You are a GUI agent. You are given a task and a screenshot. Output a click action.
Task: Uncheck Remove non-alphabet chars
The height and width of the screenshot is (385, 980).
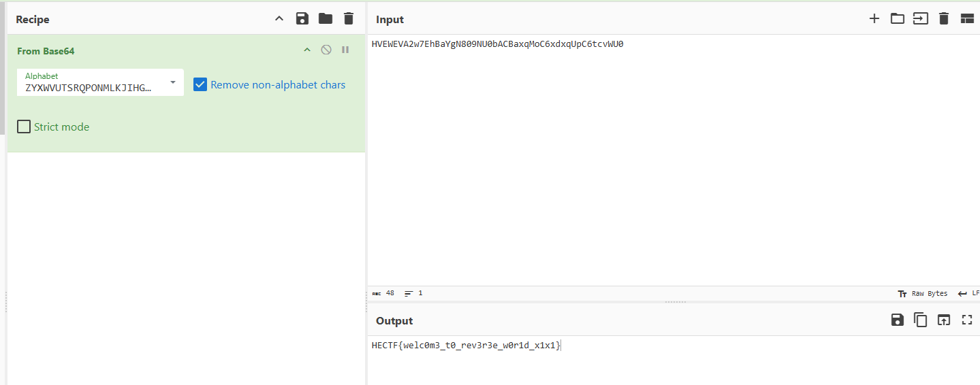pyautogui.click(x=200, y=85)
